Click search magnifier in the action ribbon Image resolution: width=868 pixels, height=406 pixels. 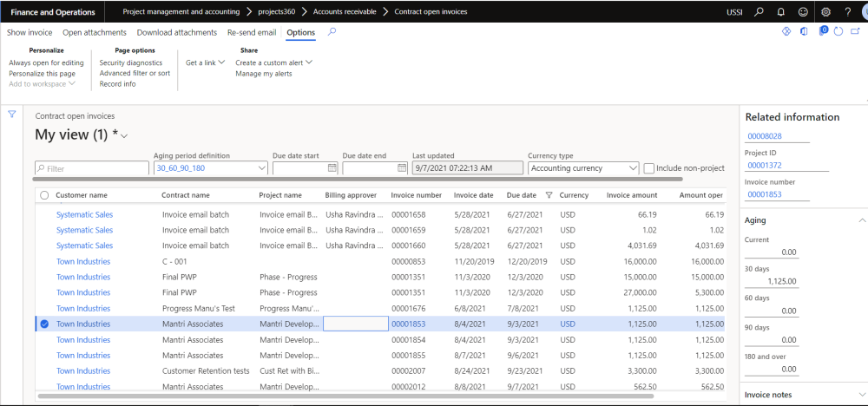(x=332, y=32)
